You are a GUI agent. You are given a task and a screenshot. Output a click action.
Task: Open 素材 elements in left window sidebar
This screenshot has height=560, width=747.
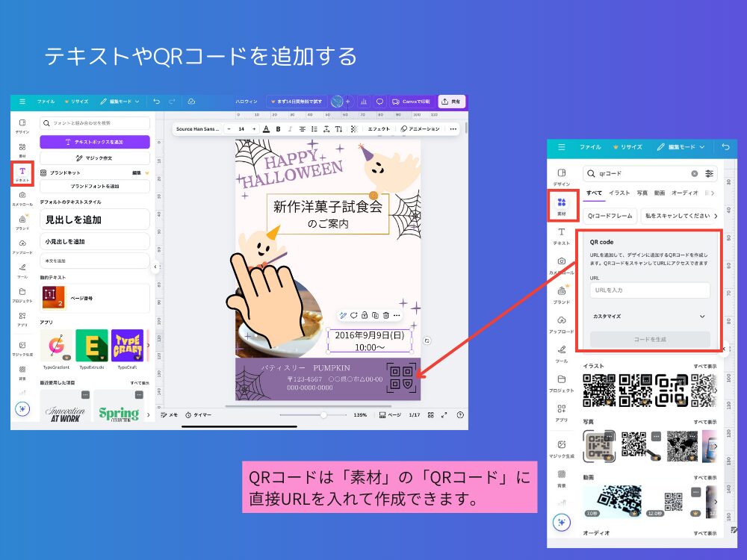pyautogui.click(x=22, y=150)
